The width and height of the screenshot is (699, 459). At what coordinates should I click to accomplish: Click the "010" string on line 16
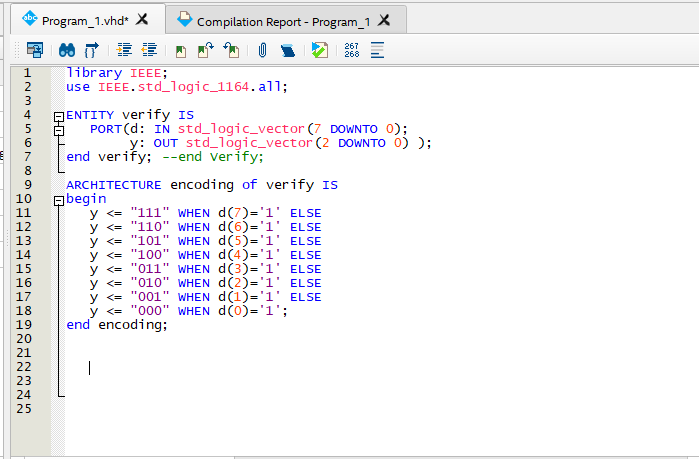coord(150,283)
